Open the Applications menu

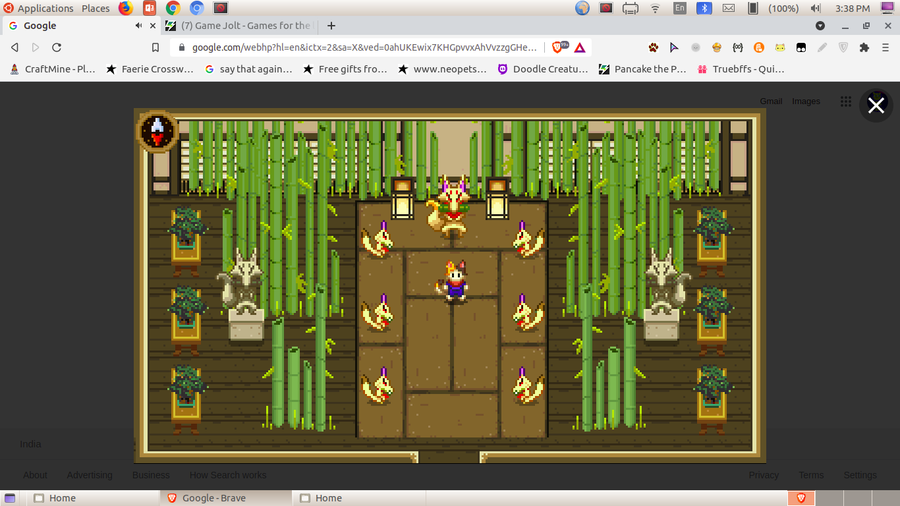[x=38, y=8]
